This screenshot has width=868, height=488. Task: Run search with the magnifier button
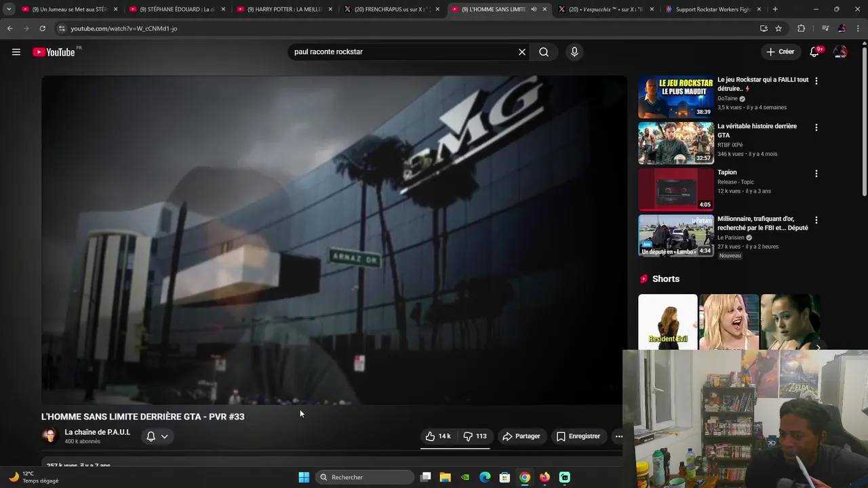pyautogui.click(x=544, y=52)
